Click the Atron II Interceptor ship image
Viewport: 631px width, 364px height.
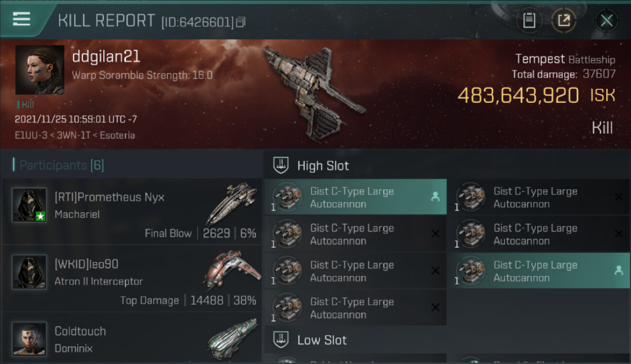[x=232, y=270]
